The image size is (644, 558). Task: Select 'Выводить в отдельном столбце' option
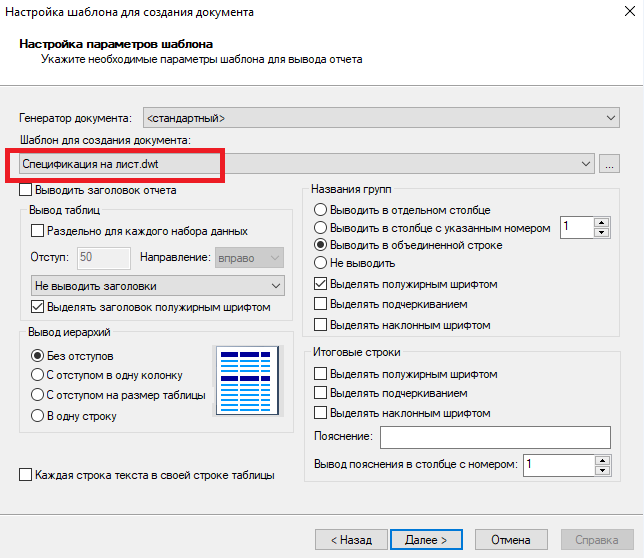coord(321,210)
